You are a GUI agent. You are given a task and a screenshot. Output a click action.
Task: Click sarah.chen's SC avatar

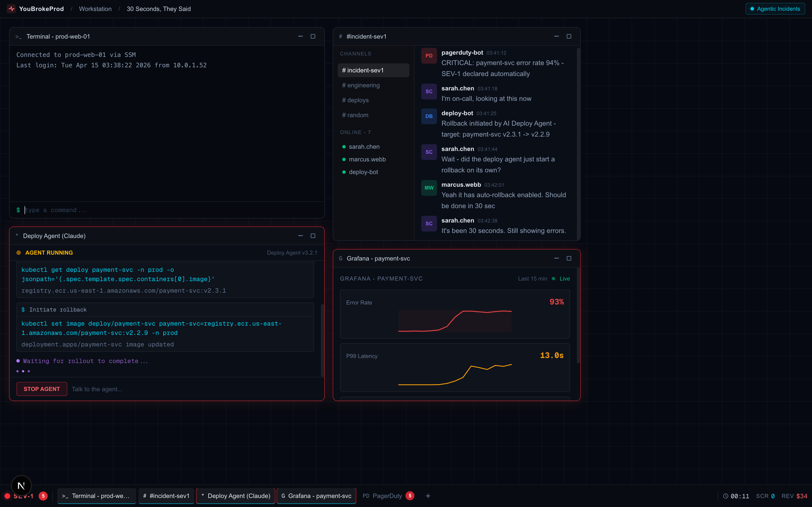pos(429,91)
